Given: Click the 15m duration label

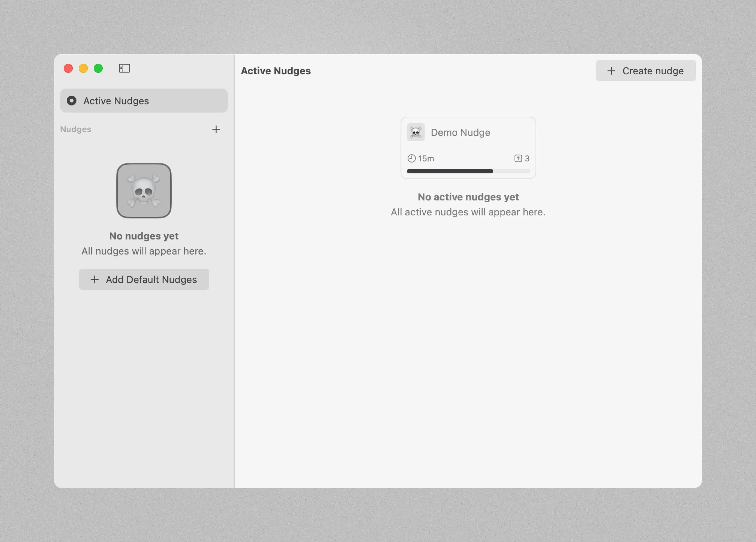Looking at the screenshot, I should [x=426, y=158].
